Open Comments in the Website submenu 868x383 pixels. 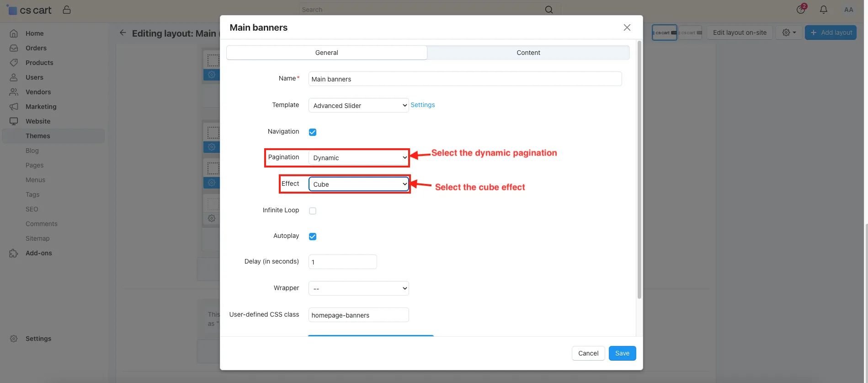(x=42, y=224)
